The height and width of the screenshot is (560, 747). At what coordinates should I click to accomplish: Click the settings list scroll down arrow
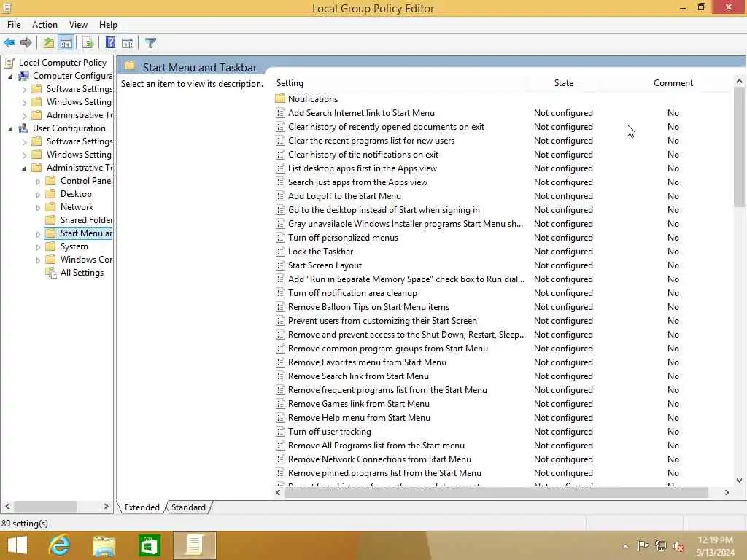click(739, 481)
